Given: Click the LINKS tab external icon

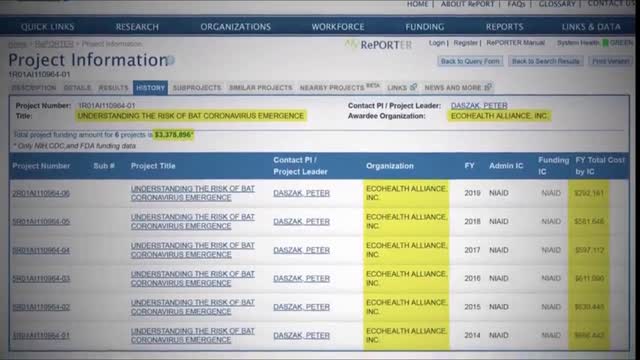Looking at the screenshot, I should tap(413, 87).
